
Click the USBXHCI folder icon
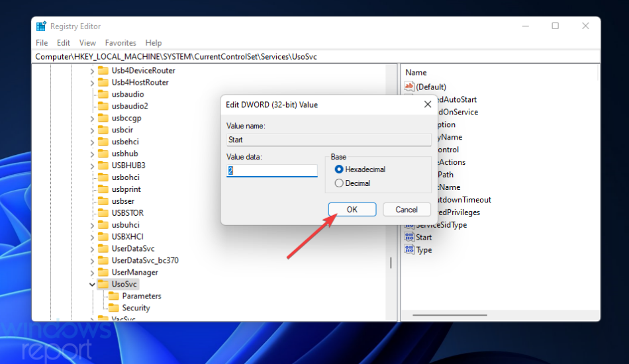pyautogui.click(x=103, y=236)
